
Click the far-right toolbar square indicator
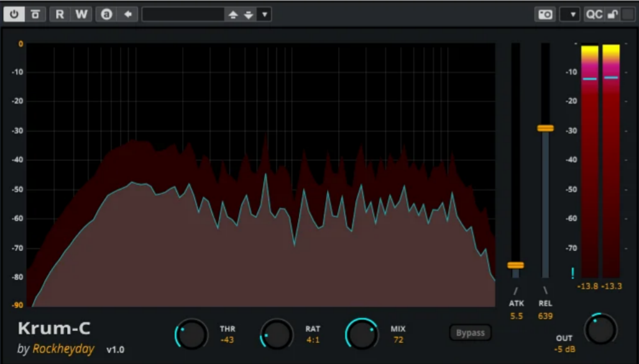[628, 15]
